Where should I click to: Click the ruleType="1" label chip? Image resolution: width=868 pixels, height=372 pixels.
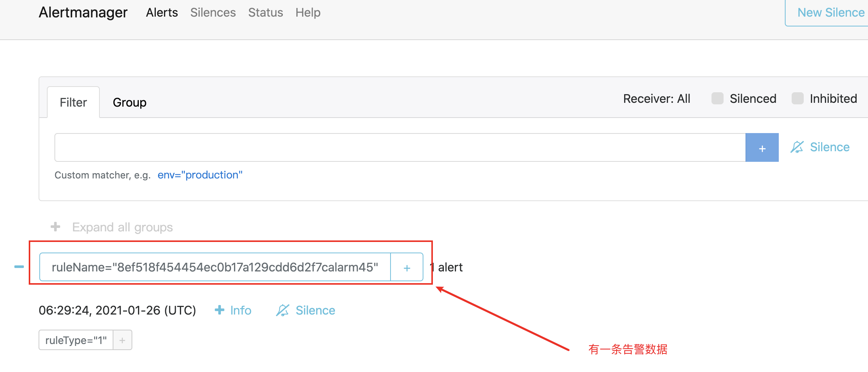pos(76,340)
